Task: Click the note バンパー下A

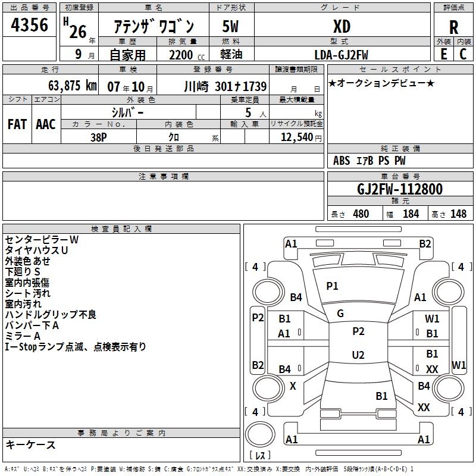Action: pyautogui.click(x=32, y=325)
